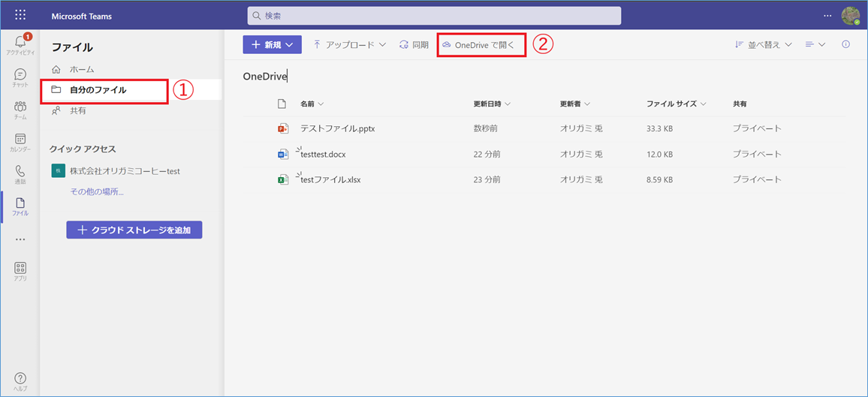The image size is (868, 397).
Task: Click クラウド ストレージを追加 button
Action: [134, 230]
